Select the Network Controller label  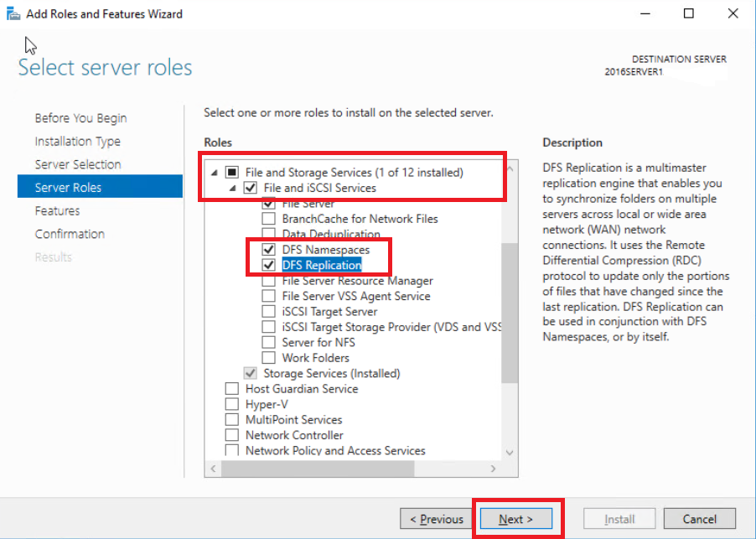pyautogui.click(x=294, y=435)
